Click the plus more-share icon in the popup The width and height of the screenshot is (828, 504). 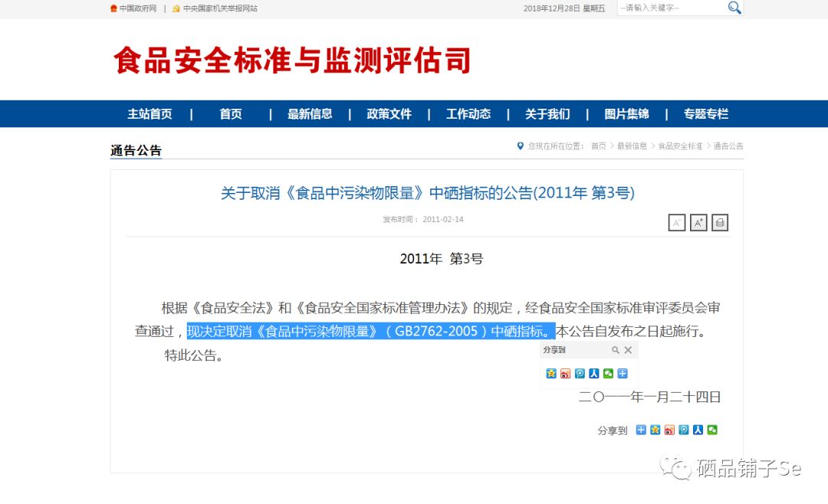623,374
